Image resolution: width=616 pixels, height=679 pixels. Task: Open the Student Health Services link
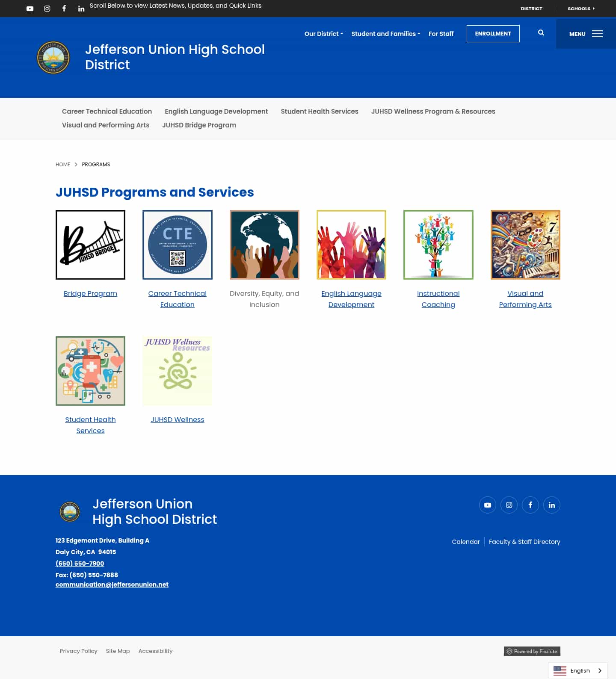click(90, 425)
